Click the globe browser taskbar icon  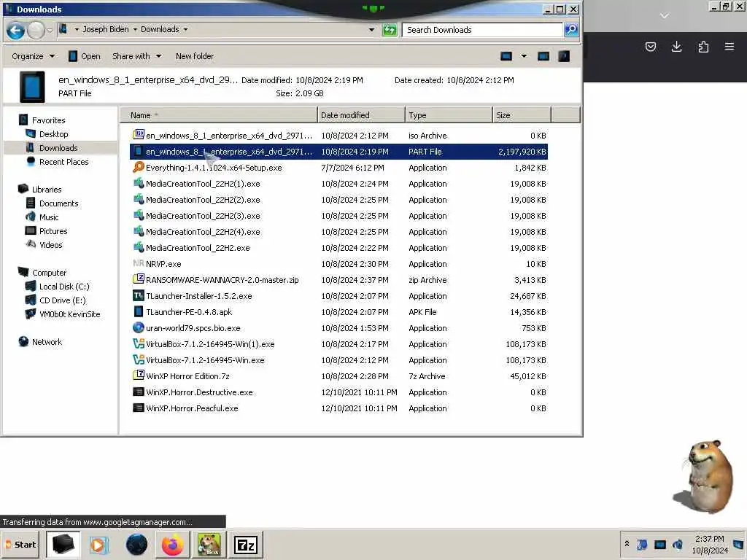[136, 544]
